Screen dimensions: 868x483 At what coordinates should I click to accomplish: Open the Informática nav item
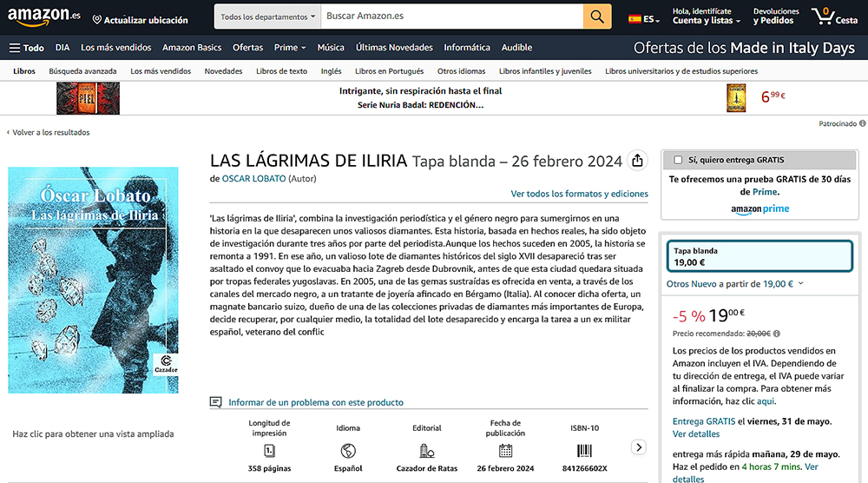[x=467, y=48]
